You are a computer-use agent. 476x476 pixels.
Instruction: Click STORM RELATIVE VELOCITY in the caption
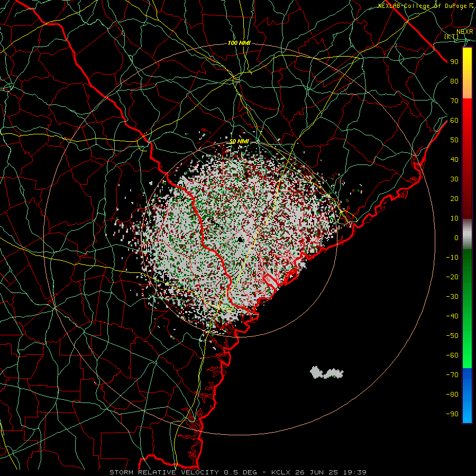[164, 472]
